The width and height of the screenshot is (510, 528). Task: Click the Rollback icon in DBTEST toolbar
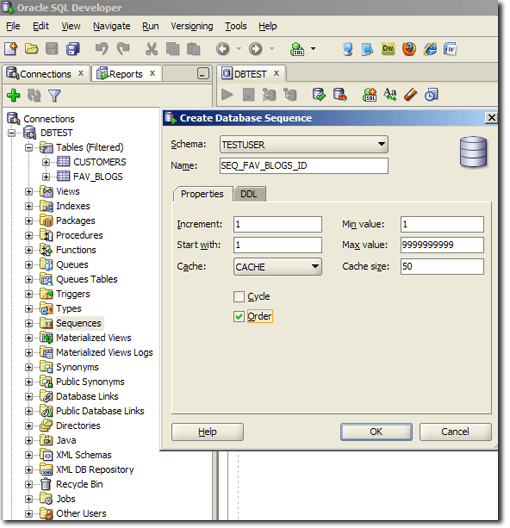(x=340, y=95)
